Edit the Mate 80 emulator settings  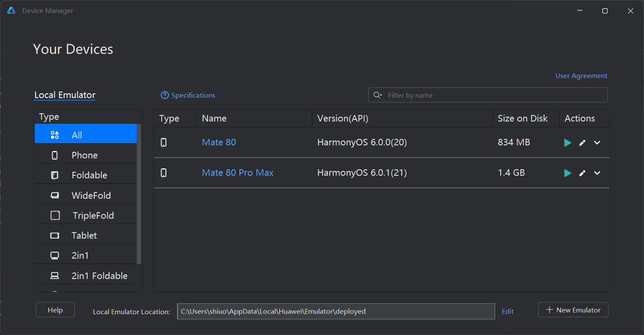click(x=582, y=143)
